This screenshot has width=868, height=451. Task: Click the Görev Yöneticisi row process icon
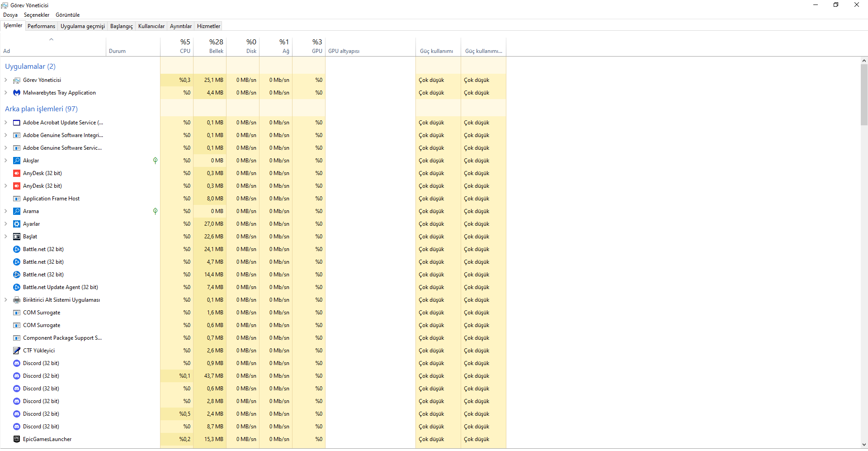point(17,80)
